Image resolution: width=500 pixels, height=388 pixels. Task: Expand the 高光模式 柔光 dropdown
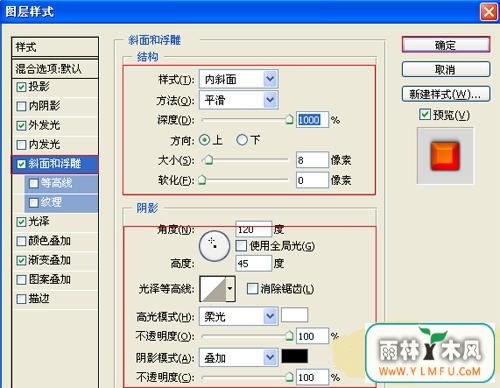pyautogui.click(x=239, y=316)
